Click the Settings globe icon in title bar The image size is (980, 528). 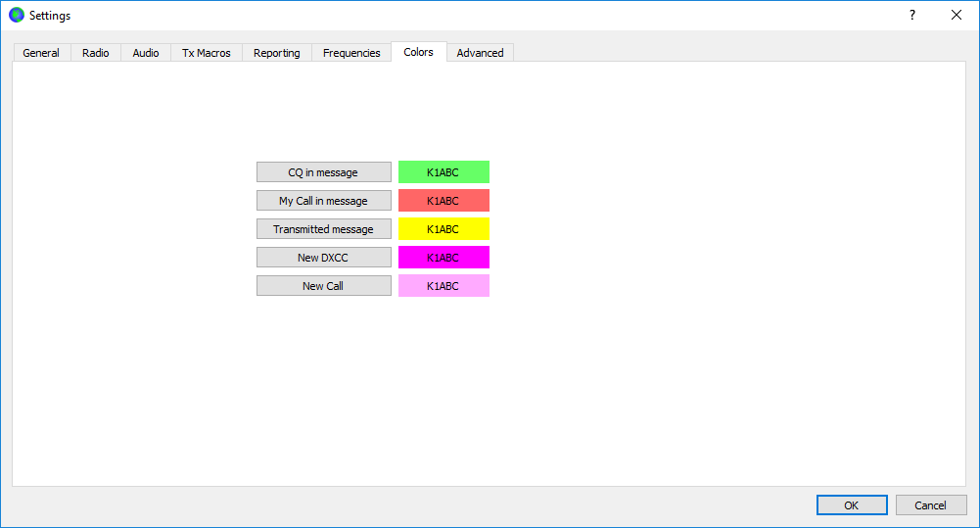[x=17, y=15]
